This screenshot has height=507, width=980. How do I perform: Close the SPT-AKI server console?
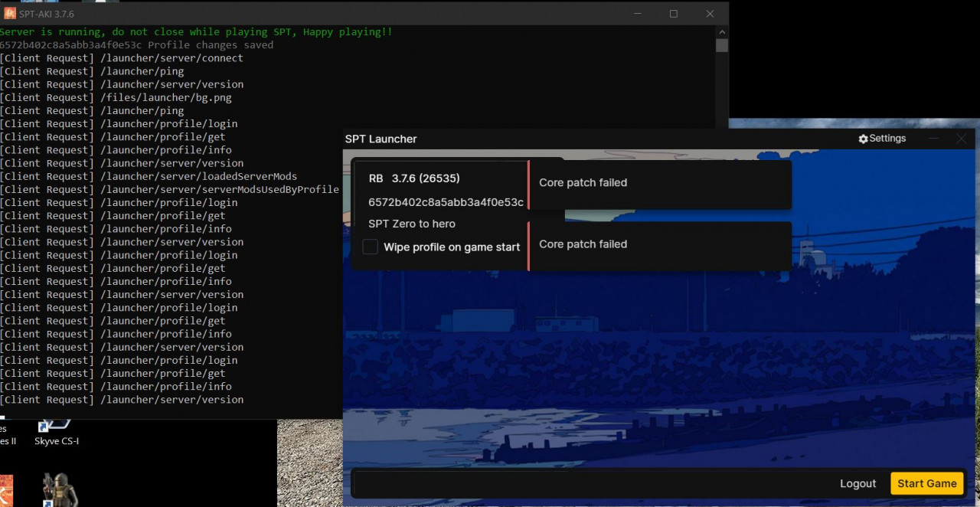point(710,13)
